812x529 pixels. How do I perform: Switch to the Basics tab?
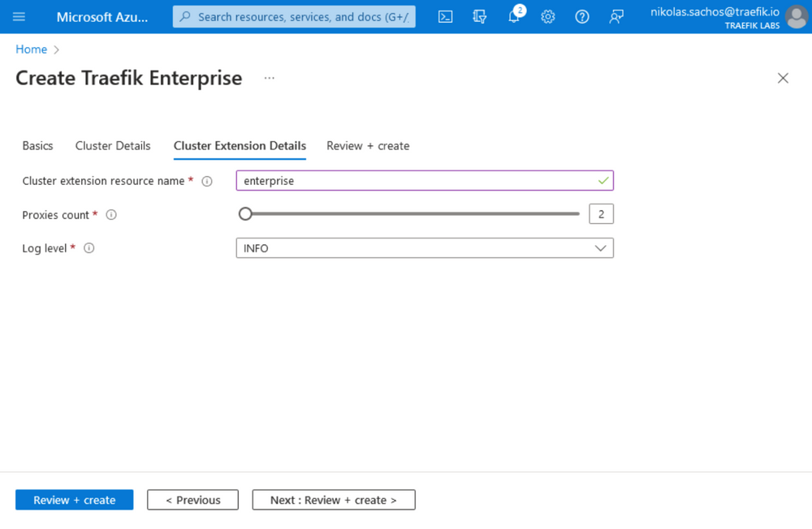click(x=37, y=146)
